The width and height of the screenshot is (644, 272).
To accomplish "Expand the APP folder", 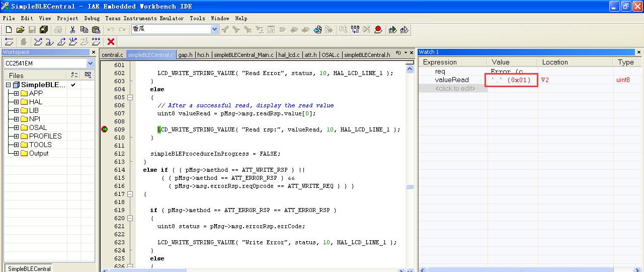I will click(x=16, y=93).
